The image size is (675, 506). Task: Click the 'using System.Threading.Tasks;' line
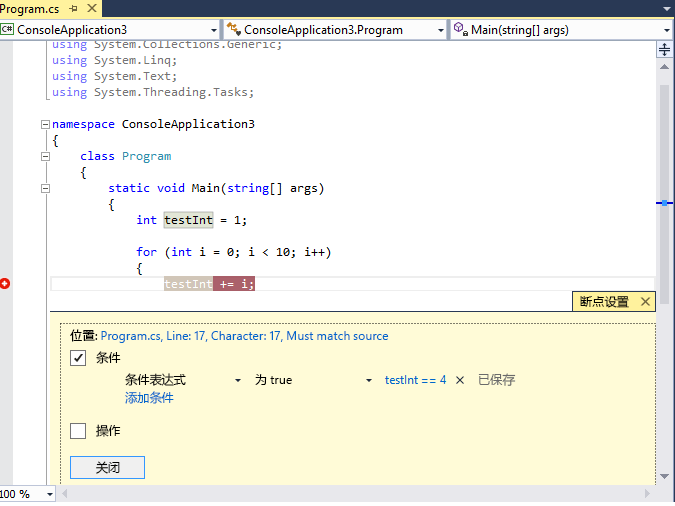pyautogui.click(x=153, y=92)
